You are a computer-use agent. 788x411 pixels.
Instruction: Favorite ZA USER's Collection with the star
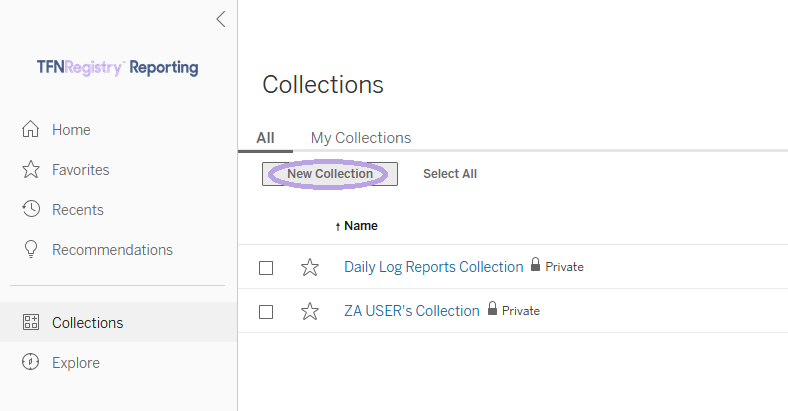point(310,312)
